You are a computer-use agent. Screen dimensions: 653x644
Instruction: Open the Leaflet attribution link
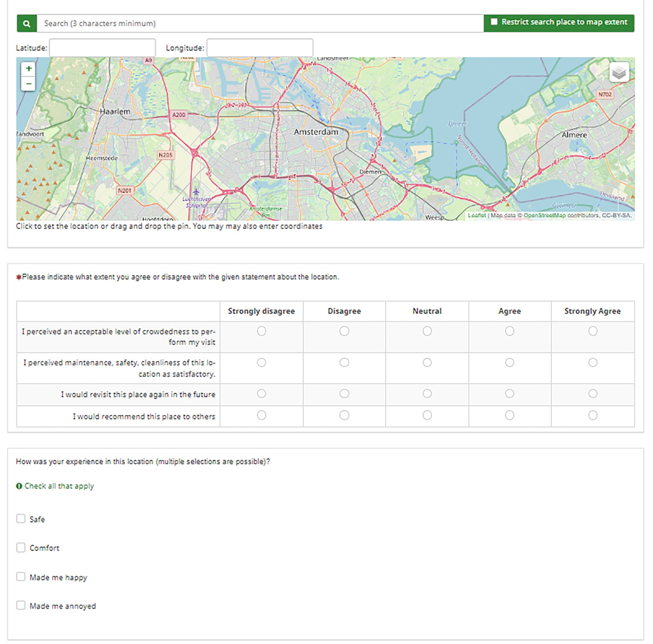tap(477, 215)
